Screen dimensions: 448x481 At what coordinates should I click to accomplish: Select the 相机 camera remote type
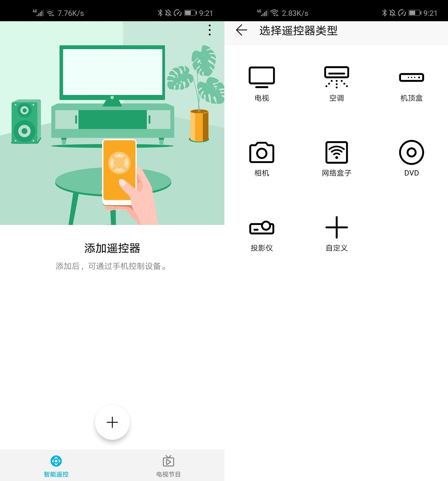point(262,157)
